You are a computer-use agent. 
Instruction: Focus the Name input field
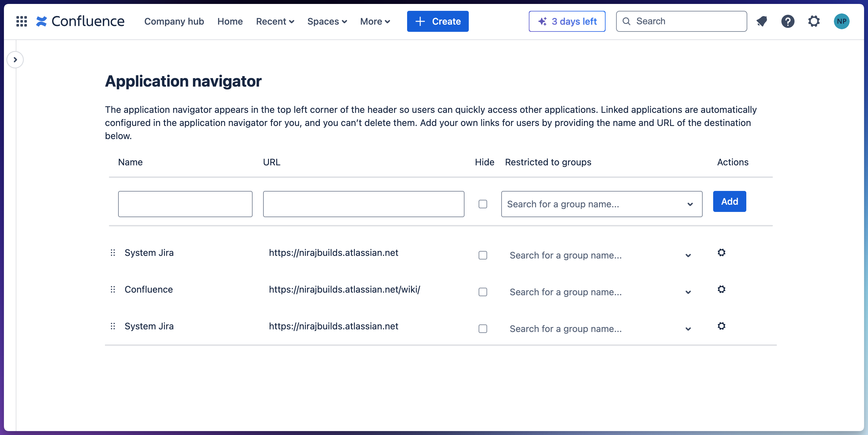click(185, 204)
